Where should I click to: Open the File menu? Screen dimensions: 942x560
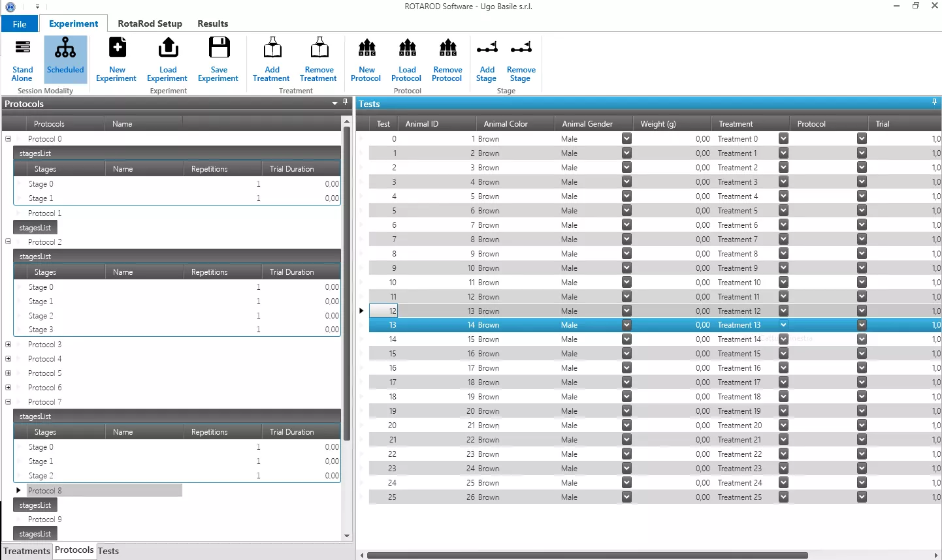pos(19,23)
